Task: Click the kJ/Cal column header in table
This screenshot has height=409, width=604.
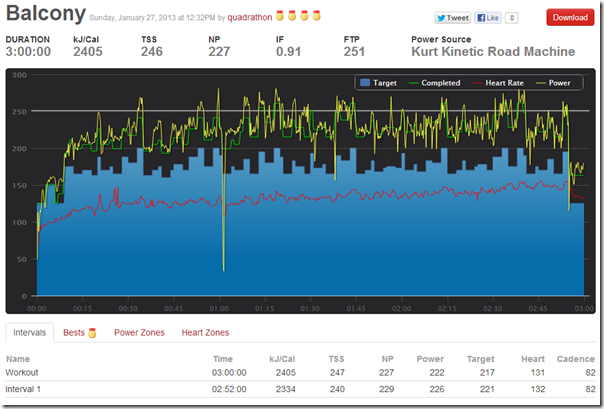Action: click(x=282, y=359)
